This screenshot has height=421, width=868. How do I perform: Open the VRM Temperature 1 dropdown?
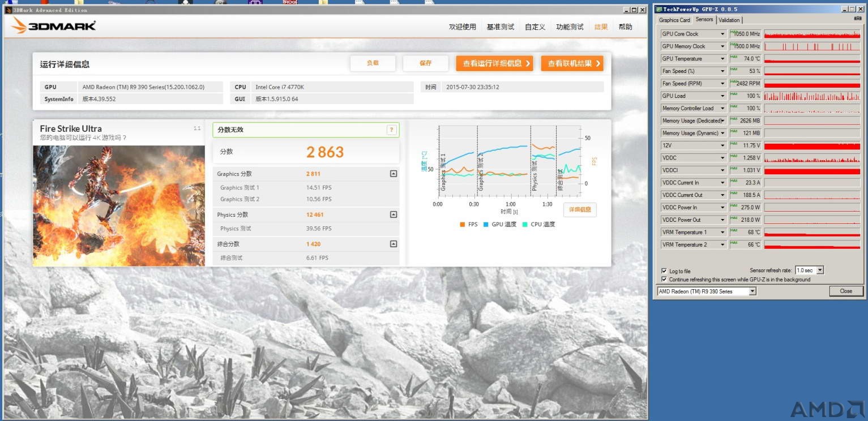(722, 233)
